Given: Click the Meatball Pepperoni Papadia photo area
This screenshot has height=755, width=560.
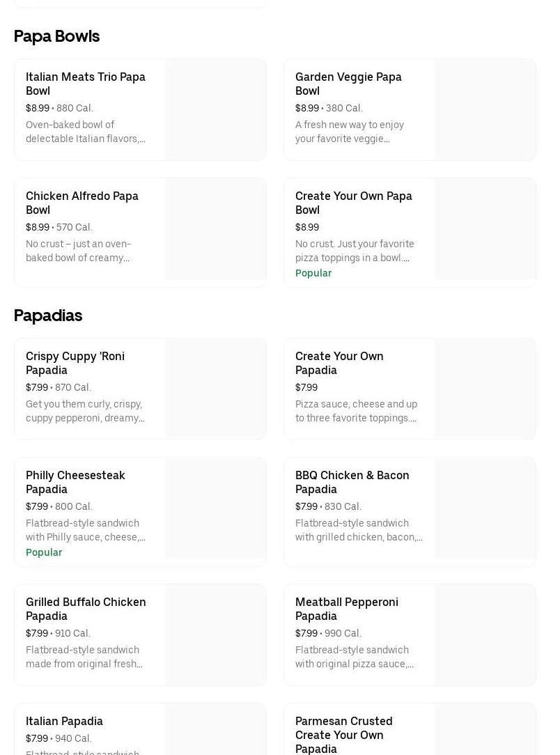Looking at the screenshot, I should pyautogui.click(x=485, y=635).
